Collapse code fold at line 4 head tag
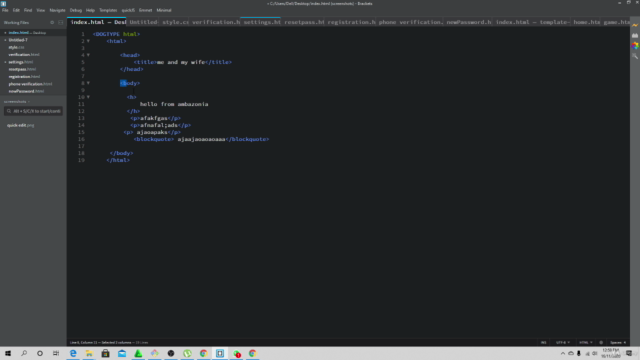Image resolution: width=640 pixels, height=360 pixels. 88,55
